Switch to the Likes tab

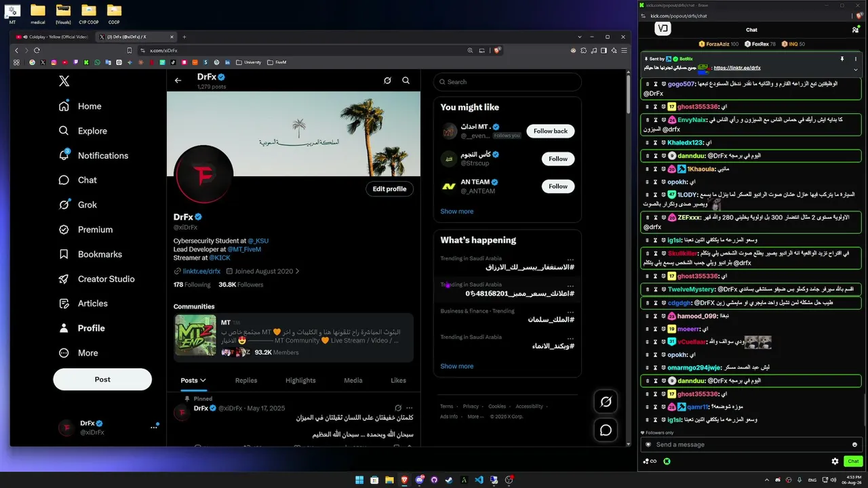399,380
